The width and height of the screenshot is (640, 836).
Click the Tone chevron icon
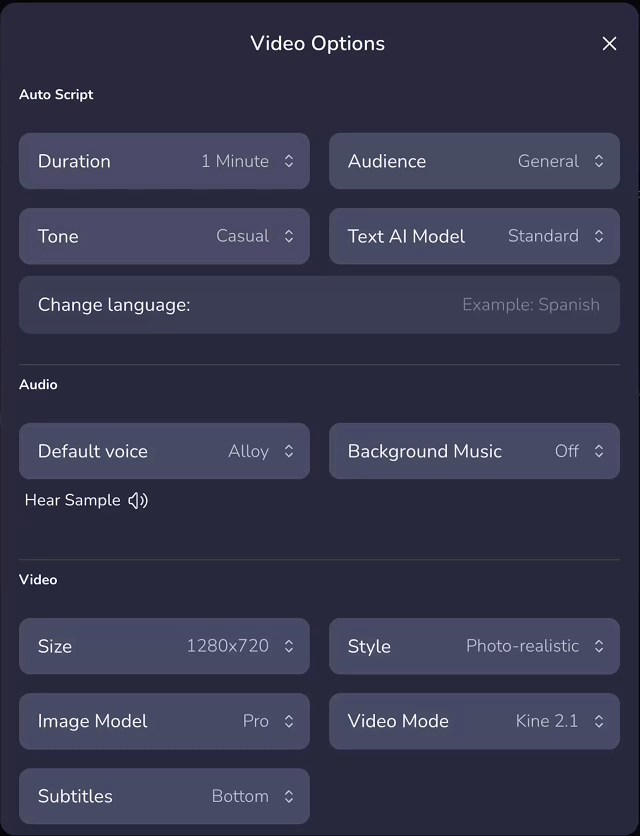(287, 236)
